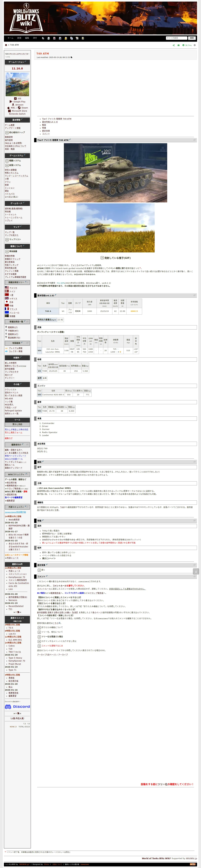Open 添付 in the top menu bar
The height and width of the screenshot is (868, 201).
35,38
